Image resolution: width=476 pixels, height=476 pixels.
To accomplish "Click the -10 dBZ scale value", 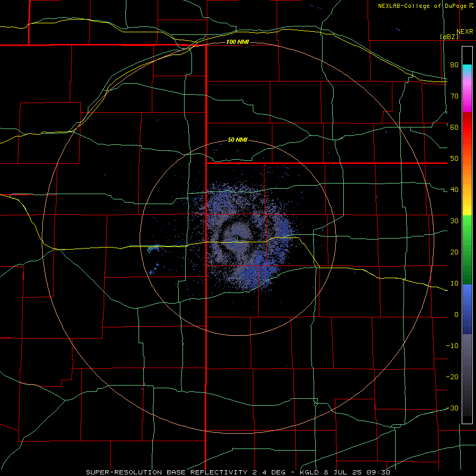I will coord(452,346).
